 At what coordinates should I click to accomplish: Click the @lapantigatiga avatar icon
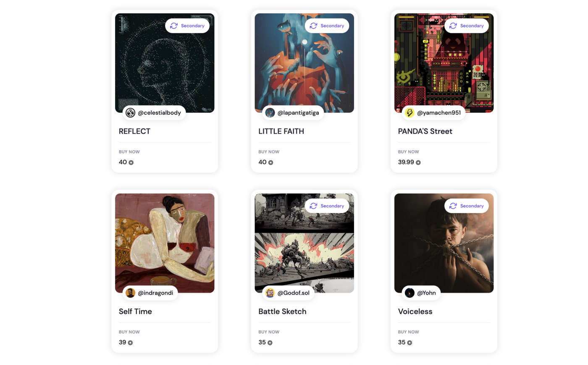point(270,113)
